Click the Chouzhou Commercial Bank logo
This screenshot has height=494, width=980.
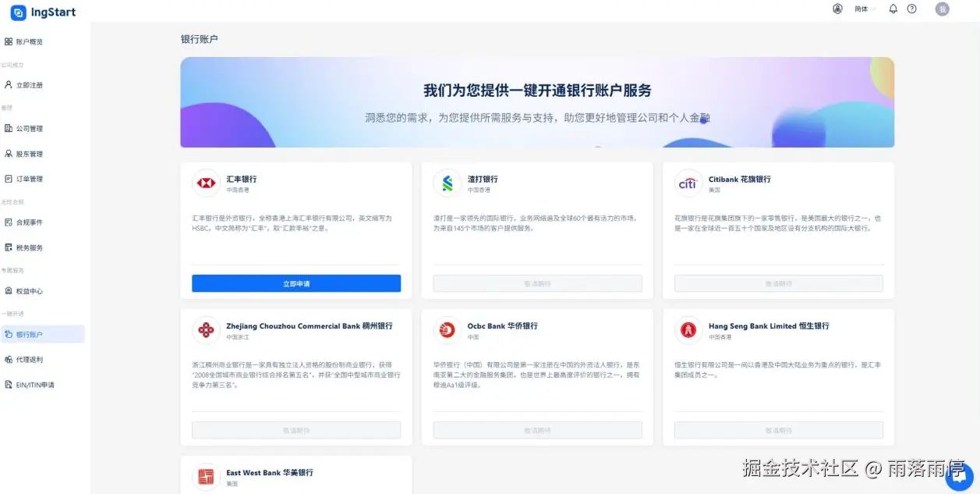206,330
